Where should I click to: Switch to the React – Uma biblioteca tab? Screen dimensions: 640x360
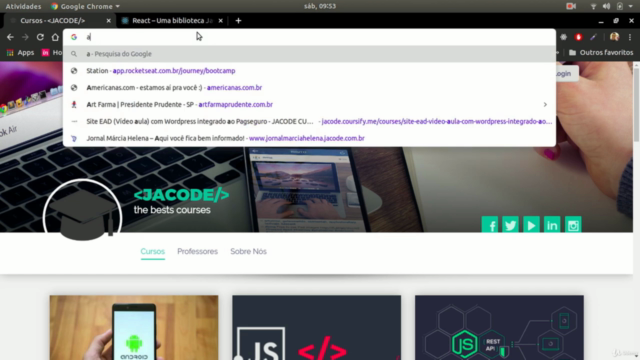coord(172,20)
